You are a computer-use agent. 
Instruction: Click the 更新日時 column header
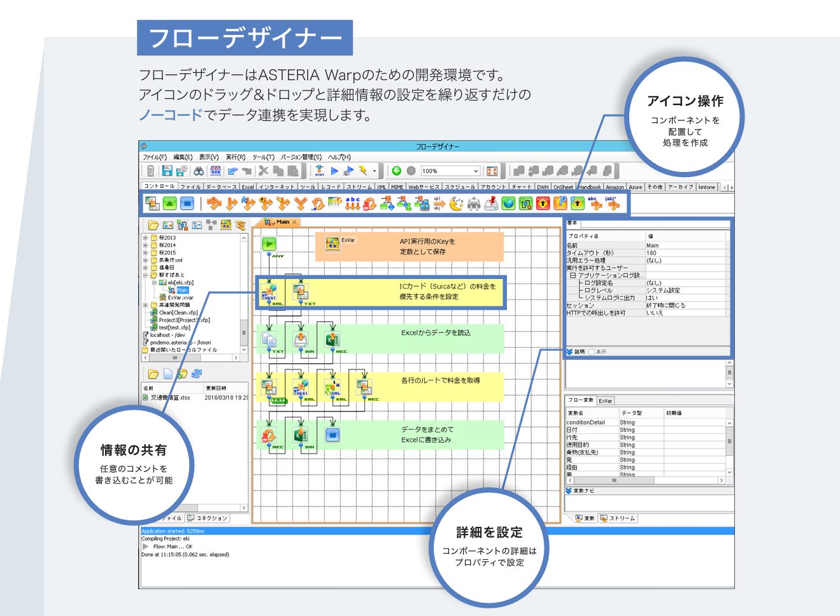tap(225, 388)
